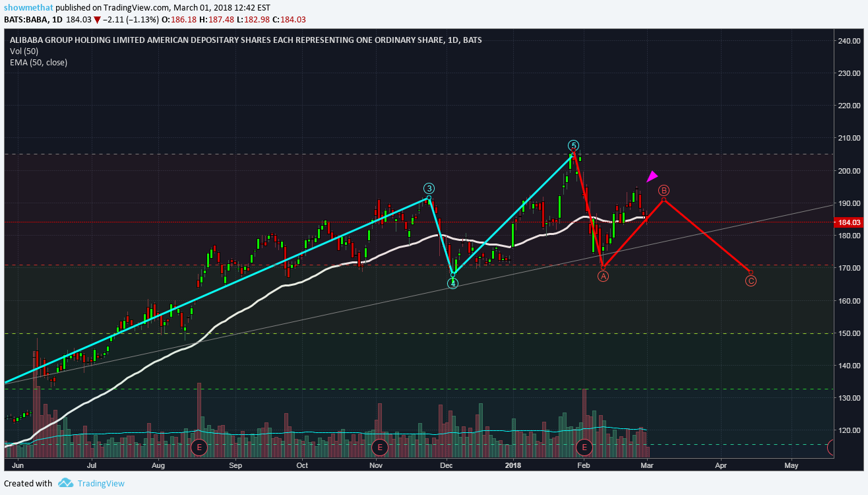Open the TradingView link at bottom

(101, 483)
